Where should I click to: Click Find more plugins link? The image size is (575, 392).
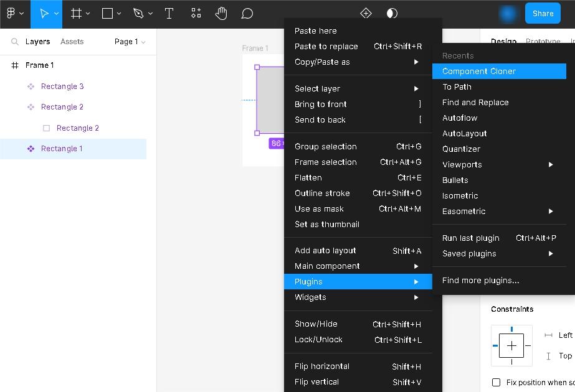click(480, 280)
